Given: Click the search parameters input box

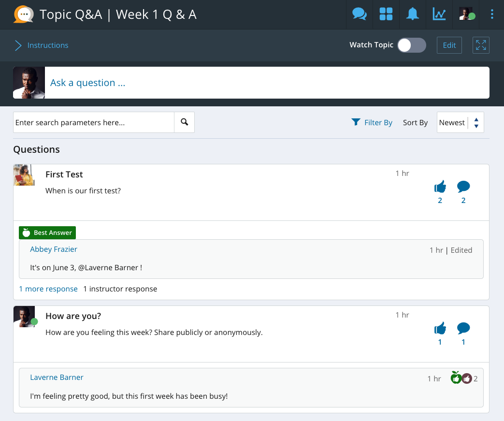Looking at the screenshot, I should click(94, 123).
